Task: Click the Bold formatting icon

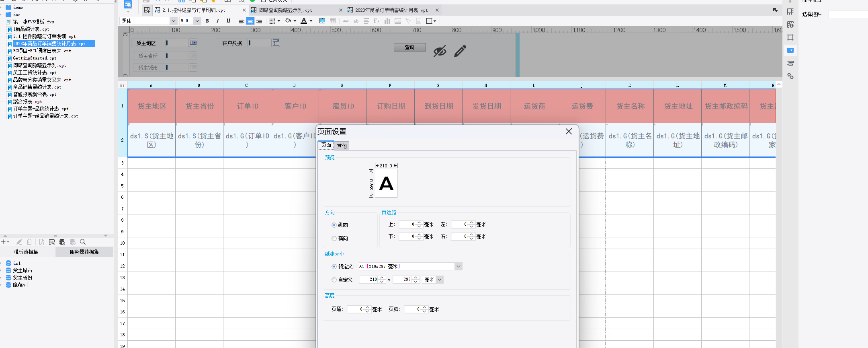Action: (207, 21)
